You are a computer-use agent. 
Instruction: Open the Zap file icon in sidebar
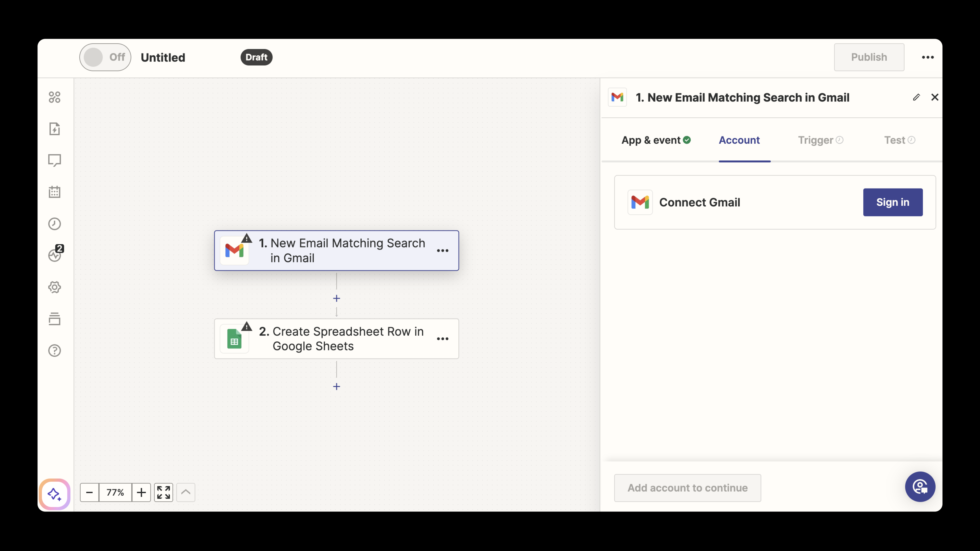[x=54, y=129]
